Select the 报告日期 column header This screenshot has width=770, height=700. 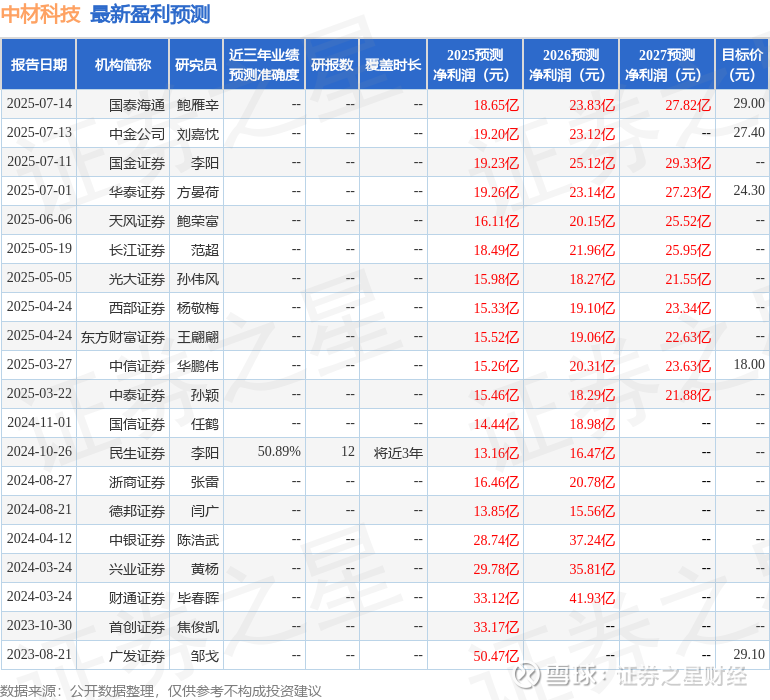pyautogui.click(x=39, y=64)
